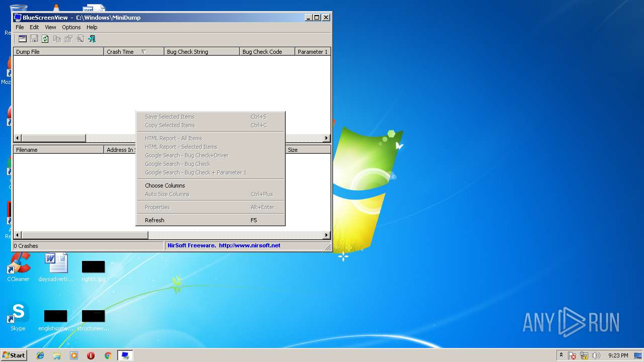Open the File menu

pyautogui.click(x=20, y=27)
